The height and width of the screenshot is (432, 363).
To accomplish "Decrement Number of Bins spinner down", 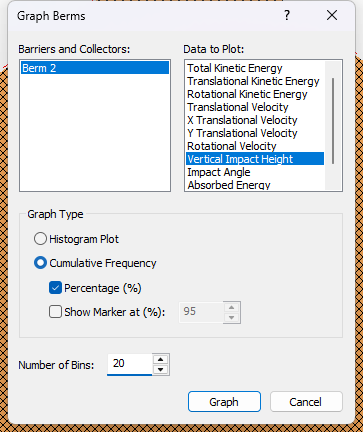I will [161, 369].
